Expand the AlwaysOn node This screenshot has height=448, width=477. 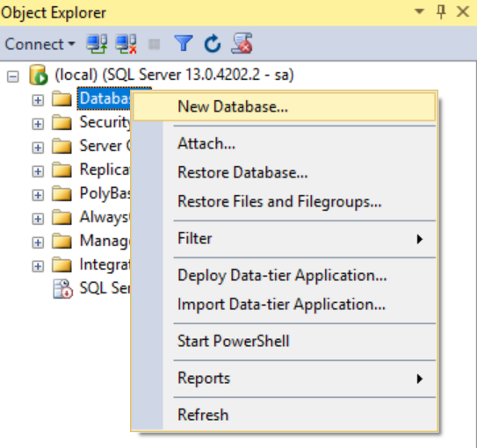click(x=38, y=219)
